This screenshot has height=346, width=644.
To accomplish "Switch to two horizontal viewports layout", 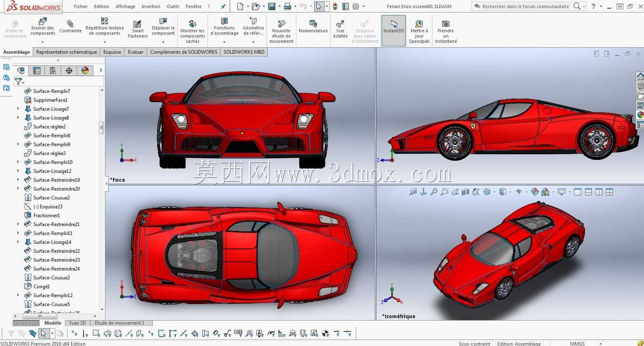I will pos(588,192).
